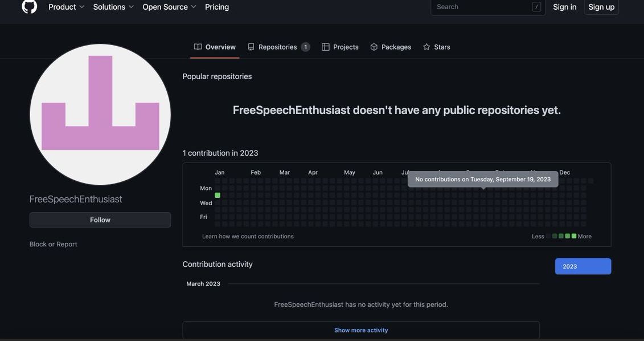
Task: Click the Sign in link
Action: click(x=565, y=7)
